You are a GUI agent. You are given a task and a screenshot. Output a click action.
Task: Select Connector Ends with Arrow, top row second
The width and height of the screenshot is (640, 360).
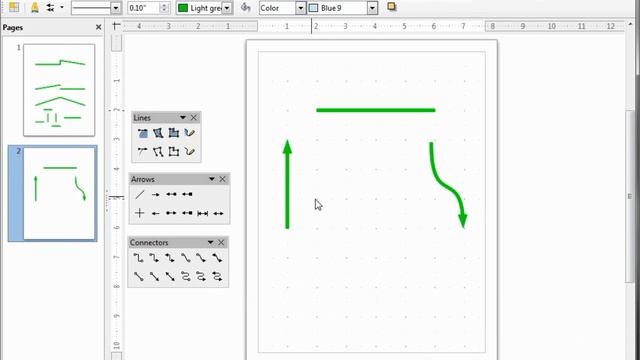tap(154, 258)
